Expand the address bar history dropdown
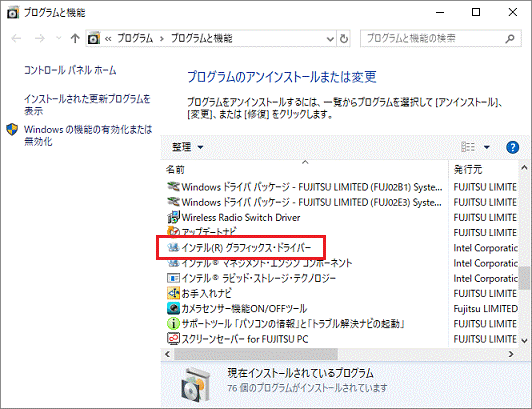The width and height of the screenshot is (532, 409). tap(330, 39)
